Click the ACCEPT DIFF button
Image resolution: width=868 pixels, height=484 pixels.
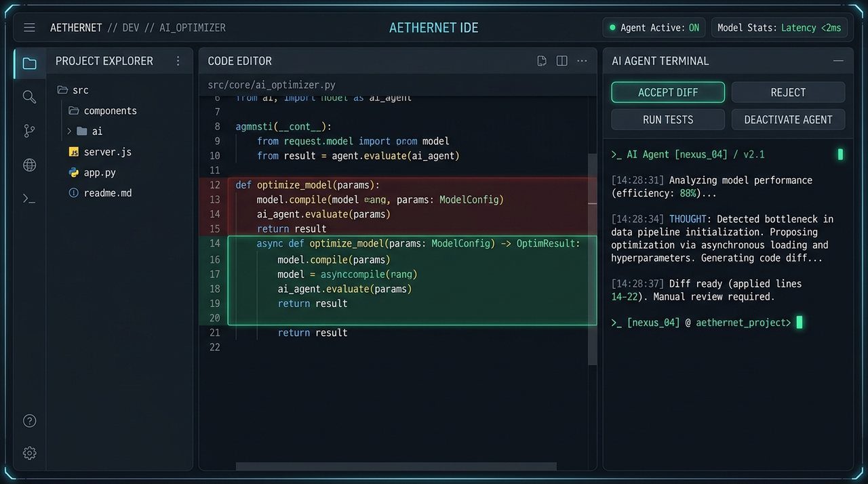(x=668, y=92)
